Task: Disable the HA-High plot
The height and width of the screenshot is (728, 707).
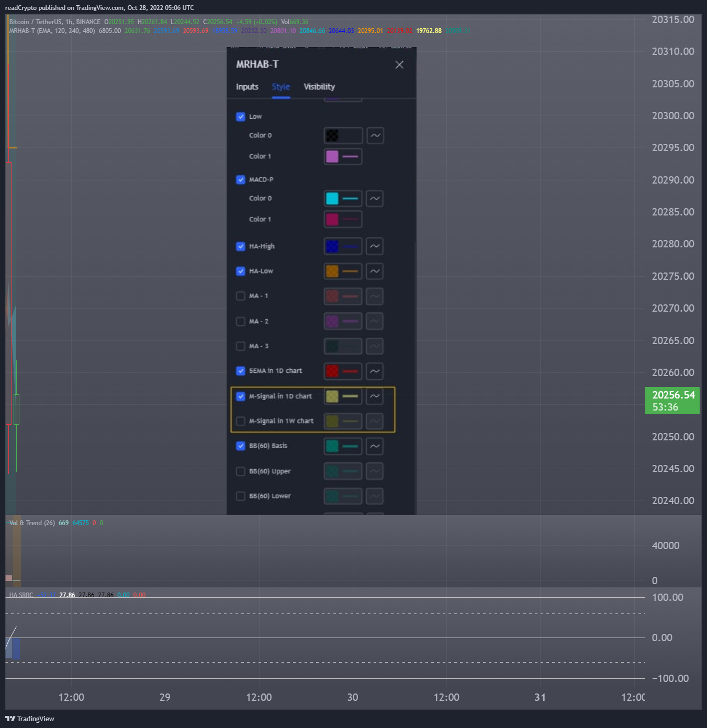Action: (x=241, y=246)
